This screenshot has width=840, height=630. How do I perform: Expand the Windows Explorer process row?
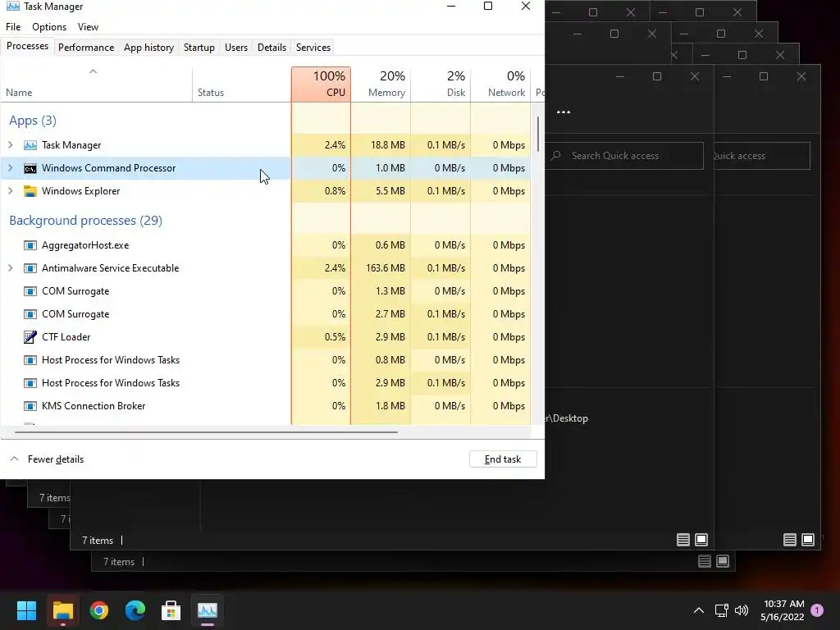pyautogui.click(x=10, y=191)
